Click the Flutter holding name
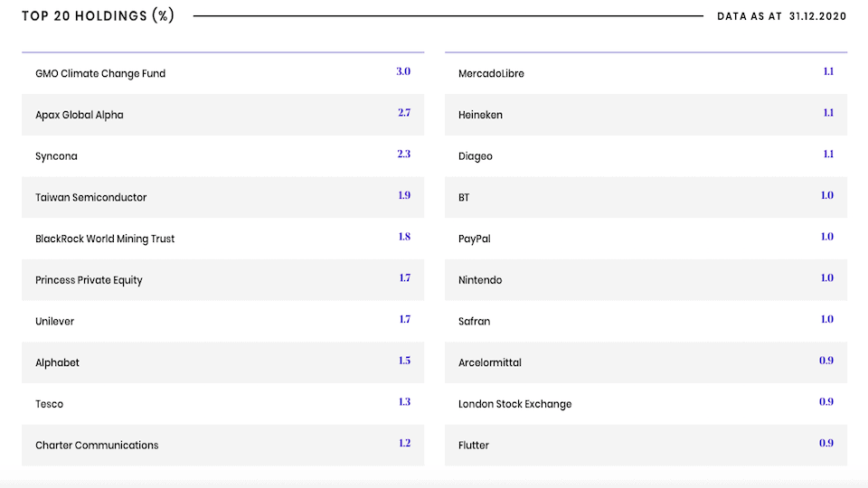Image resolution: width=868 pixels, height=488 pixels. (474, 446)
